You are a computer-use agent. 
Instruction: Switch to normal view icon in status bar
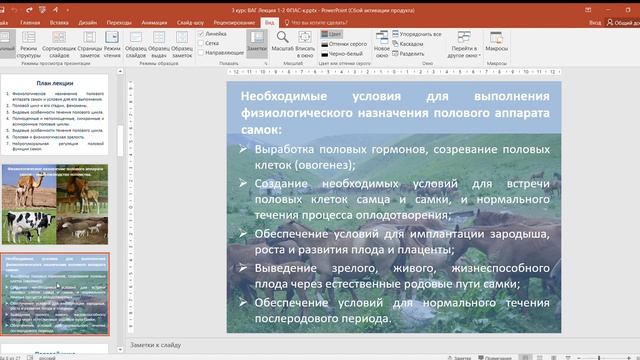pos(525,358)
